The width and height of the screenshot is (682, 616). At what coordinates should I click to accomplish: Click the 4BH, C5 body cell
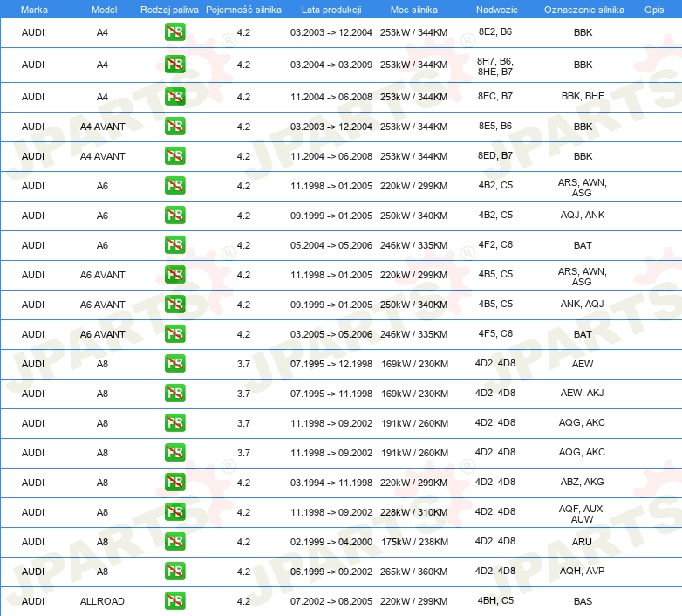pyautogui.click(x=495, y=600)
